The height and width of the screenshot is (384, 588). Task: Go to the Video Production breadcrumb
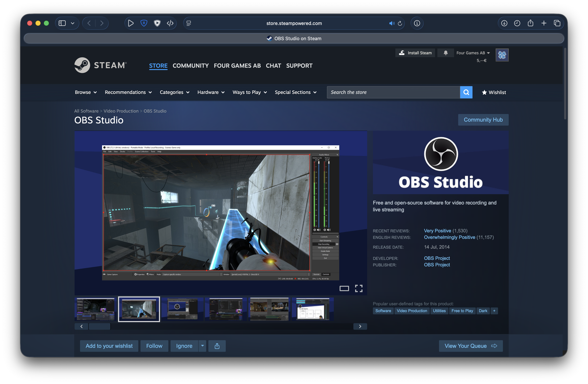pos(121,111)
